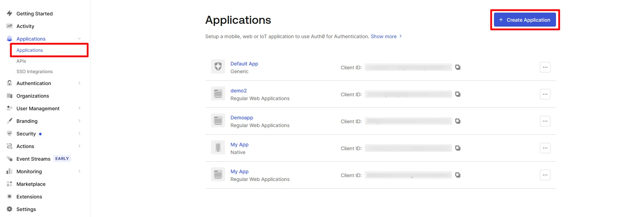Click the Organizations building icon
644x217 pixels.
pyautogui.click(x=9, y=96)
